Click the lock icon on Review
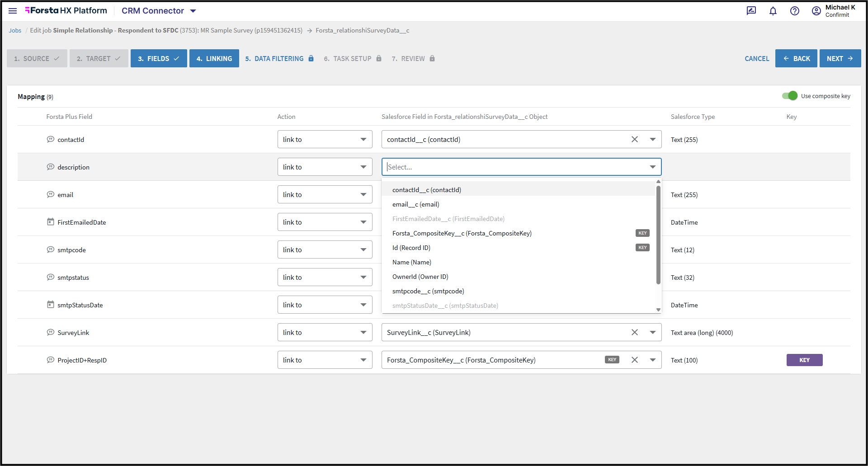The image size is (868, 466). pos(432,58)
